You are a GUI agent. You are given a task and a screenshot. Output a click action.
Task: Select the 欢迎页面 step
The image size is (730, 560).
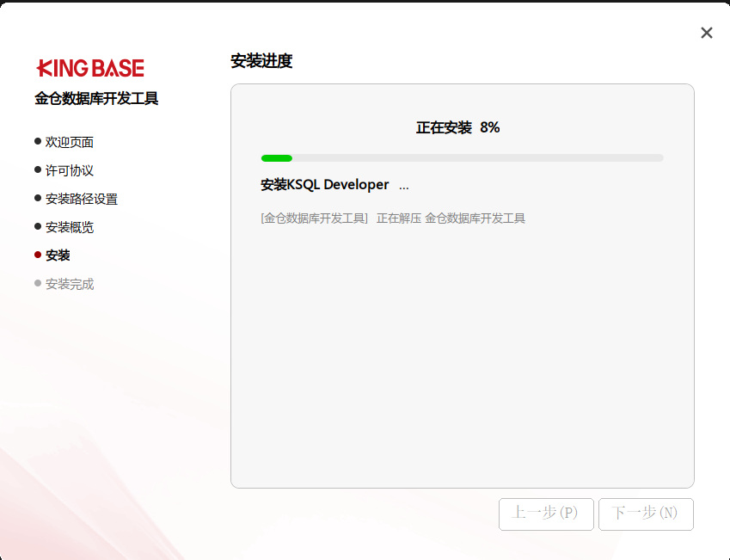pyautogui.click(x=70, y=142)
